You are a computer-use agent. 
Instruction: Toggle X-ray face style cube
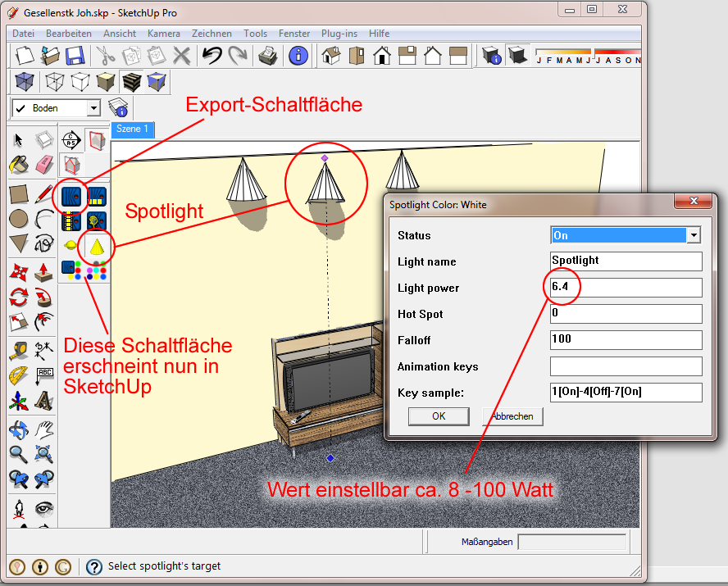(25, 81)
